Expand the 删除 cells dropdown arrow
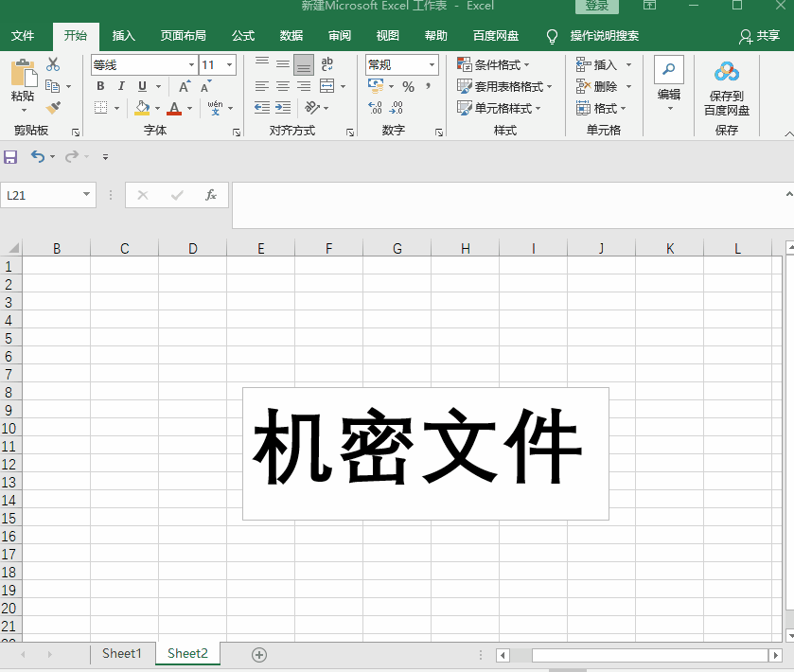 tap(628, 86)
